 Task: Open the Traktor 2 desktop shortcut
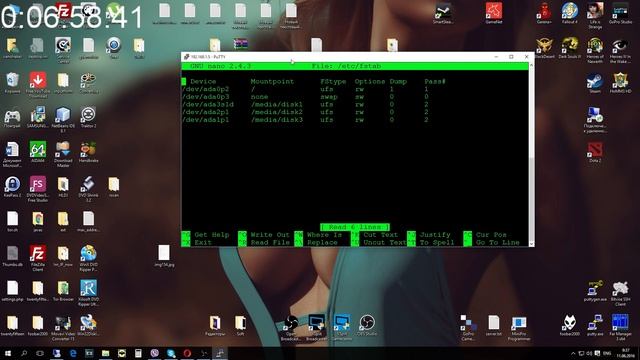88,117
